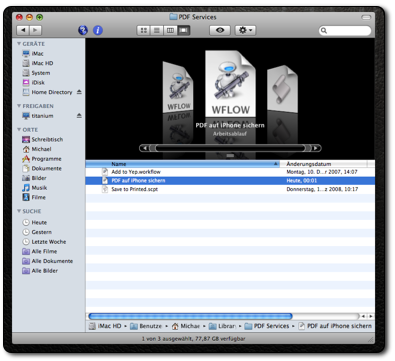
Task: Click the blue globe toolbar icon
Action: coord(83,30)
